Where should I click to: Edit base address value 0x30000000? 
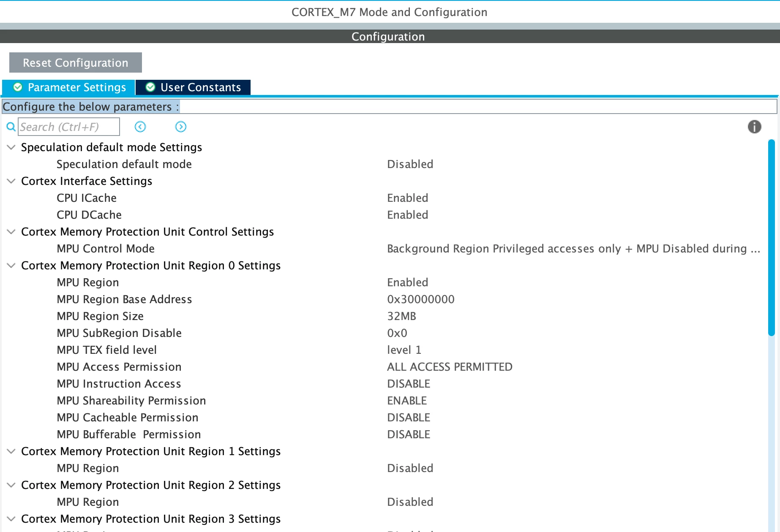(x=421, y=299)
